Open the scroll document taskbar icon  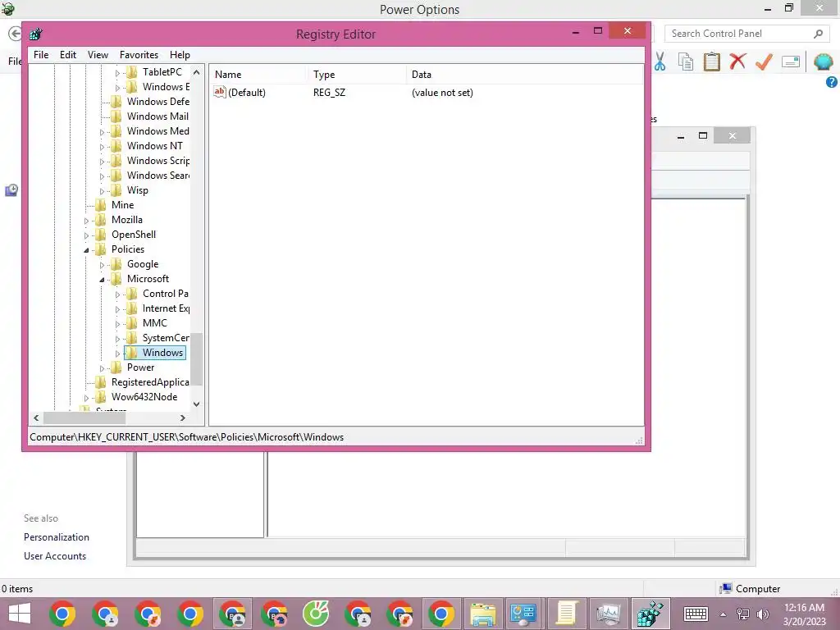click(566, 614)
